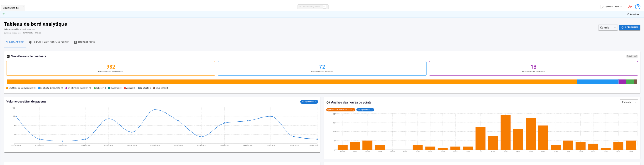This screenshot has height=165, width=644.
Task: Click the highest peak point on the daily volume line
Action: point(155,110)
